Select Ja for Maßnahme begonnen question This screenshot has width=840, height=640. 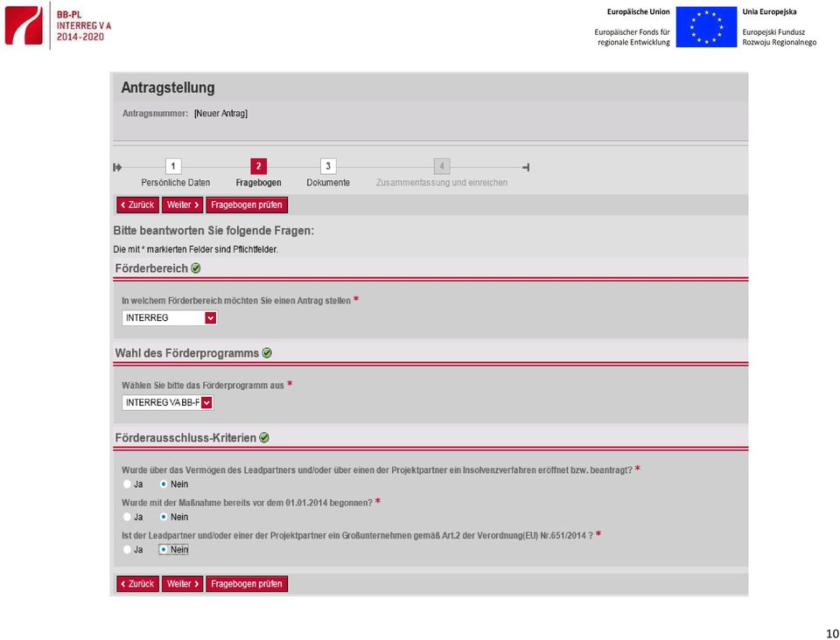[127, 517]
